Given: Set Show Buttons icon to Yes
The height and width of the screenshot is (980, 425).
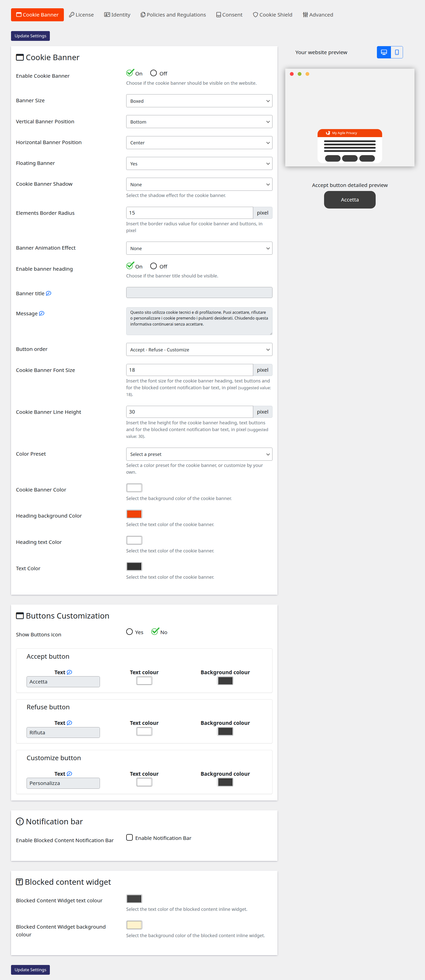Looking at the screenshot, I should point(129,632).
